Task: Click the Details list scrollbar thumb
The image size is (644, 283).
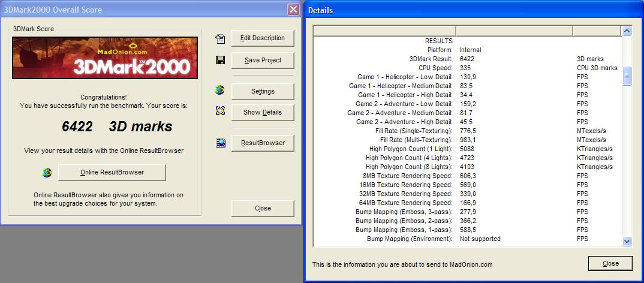Action: [627, 76]
